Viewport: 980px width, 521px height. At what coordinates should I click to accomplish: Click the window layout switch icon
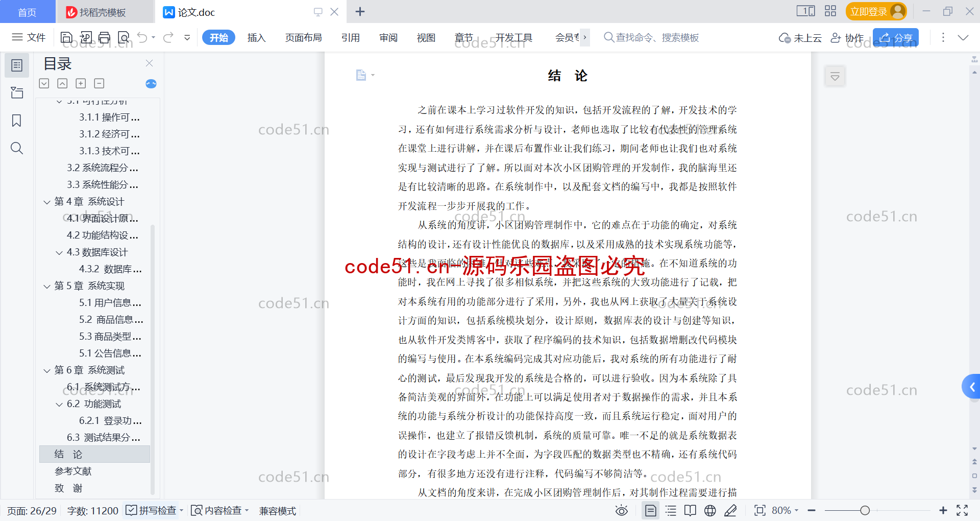pyautogui.click(x=805, y=11)
